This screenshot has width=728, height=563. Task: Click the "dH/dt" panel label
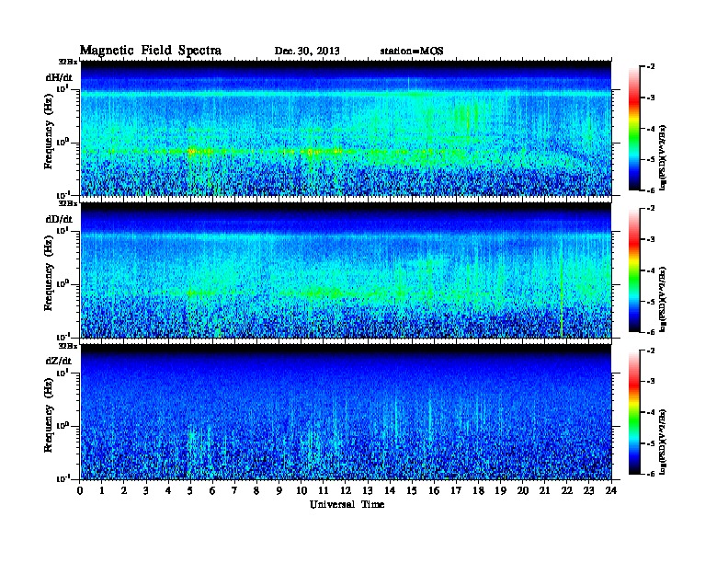coord(59,77)
